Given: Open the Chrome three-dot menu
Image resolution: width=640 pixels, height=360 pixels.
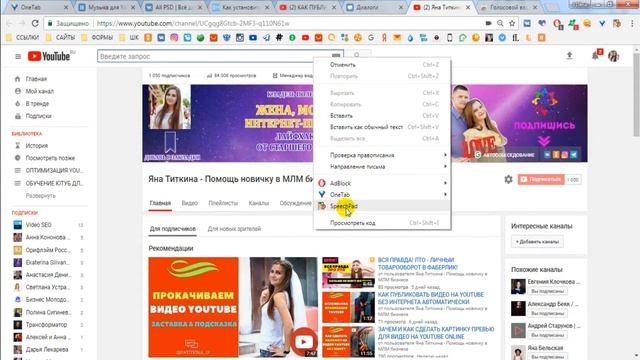Looking at the screenshot, I should pos(633,24).
